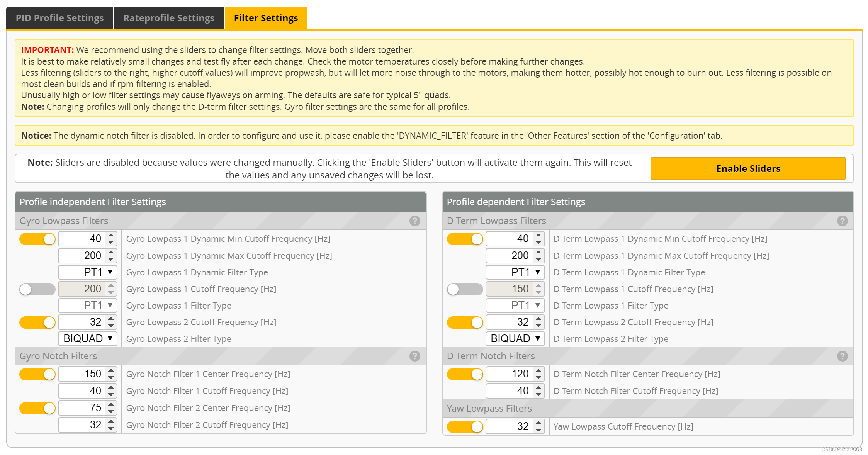Click the Enable Sliders button
The image size is (868, 455).
pos(748,169)
